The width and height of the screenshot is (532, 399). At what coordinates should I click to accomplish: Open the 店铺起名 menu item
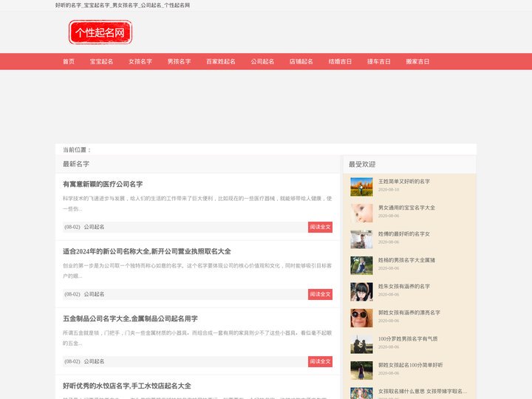point(301,61)
